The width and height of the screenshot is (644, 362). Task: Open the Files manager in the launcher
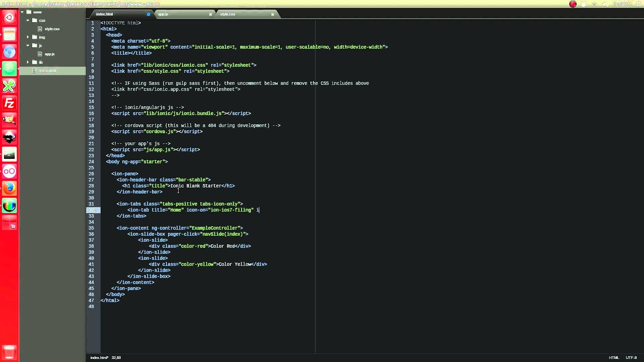pos(9,35)
